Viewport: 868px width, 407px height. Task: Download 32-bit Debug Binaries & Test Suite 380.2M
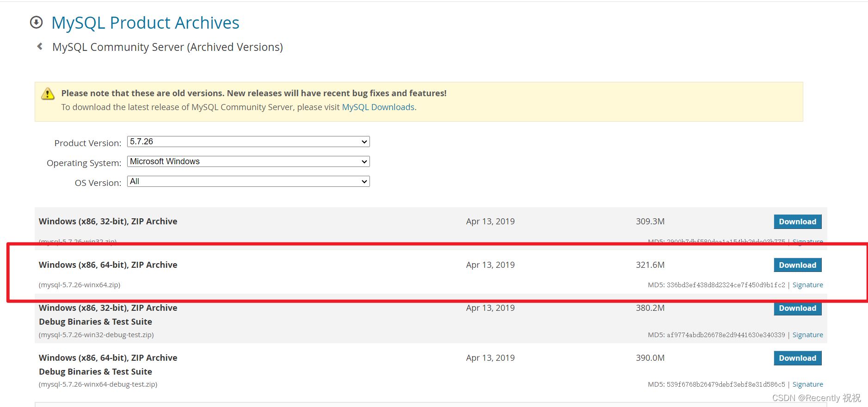pos(798,308)
